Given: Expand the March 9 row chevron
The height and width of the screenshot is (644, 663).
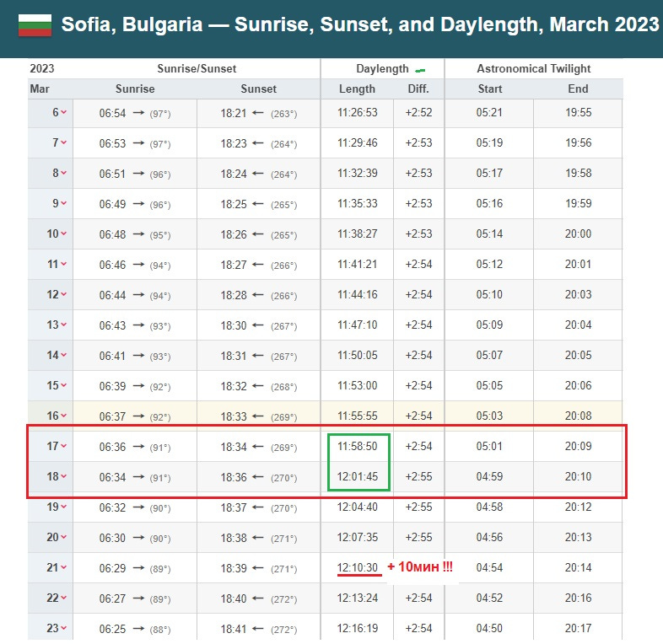Looking at the screenshot, I should click(x=63, y=204).
